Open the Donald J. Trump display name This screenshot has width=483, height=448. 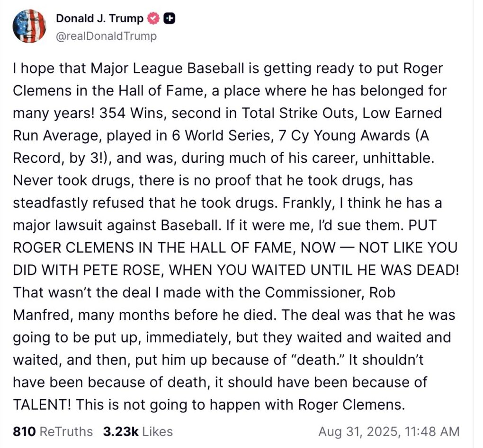pos(99,18)
